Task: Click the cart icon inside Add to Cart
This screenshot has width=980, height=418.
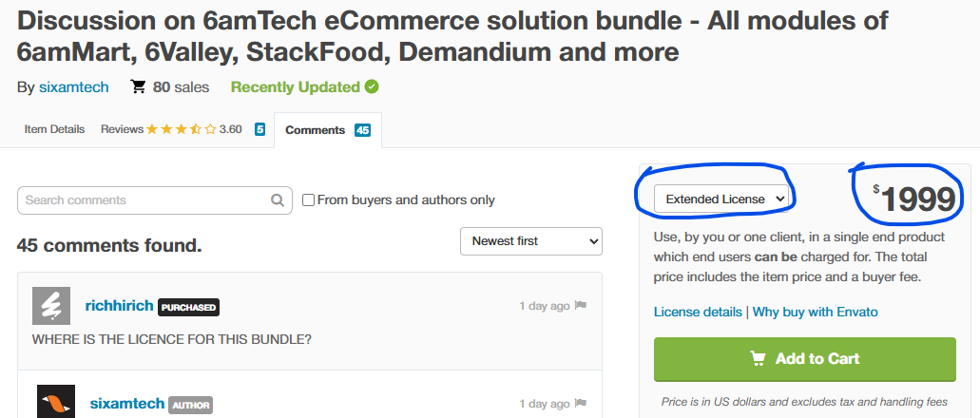Action: point(758,359)
